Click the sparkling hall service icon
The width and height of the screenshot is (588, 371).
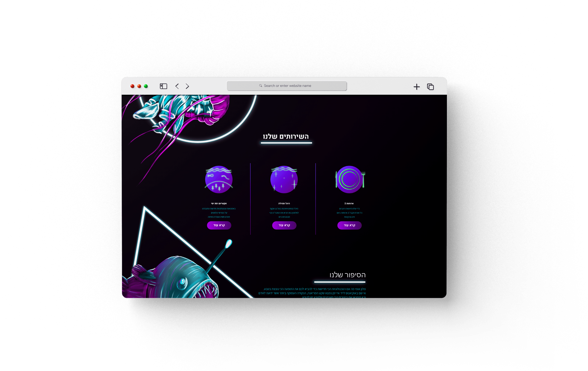284,179
